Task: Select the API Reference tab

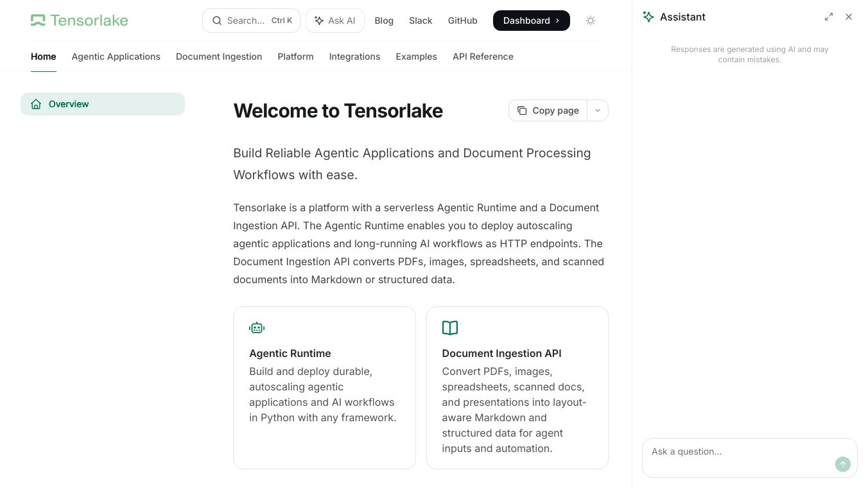Action: [x=483, y=57]
